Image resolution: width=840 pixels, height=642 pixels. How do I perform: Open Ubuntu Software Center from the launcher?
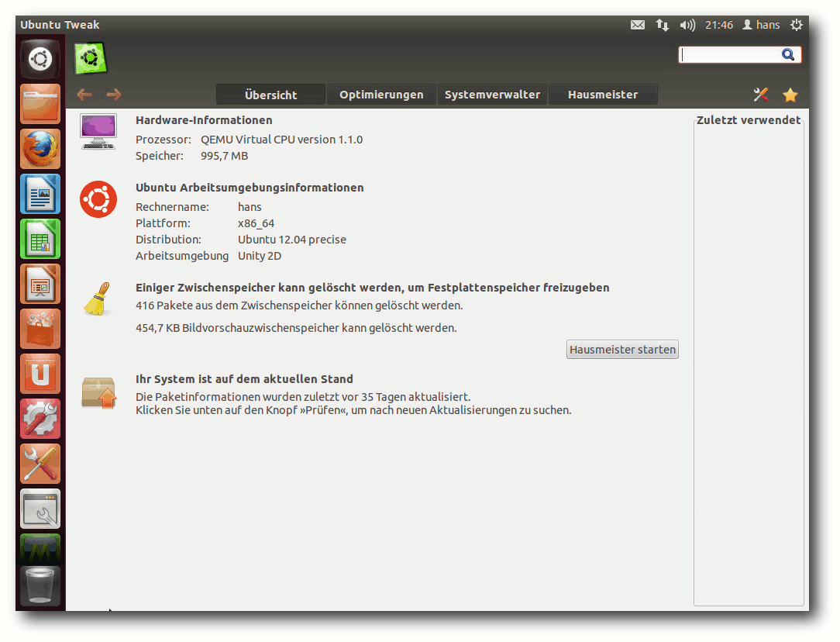(40, 329)
